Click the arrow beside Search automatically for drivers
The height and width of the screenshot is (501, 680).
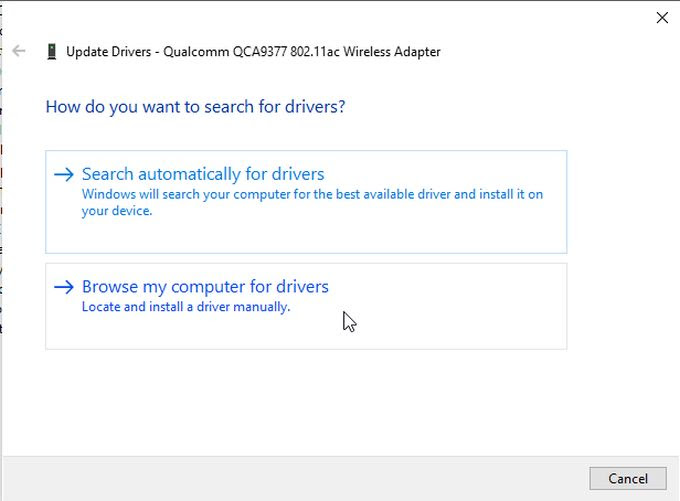(x=64, y=174)
